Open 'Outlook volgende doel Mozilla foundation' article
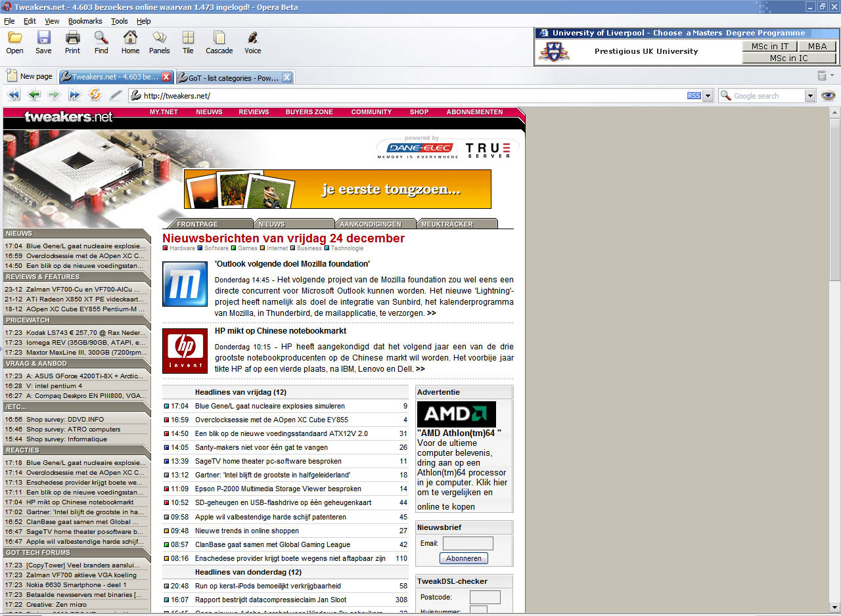Screen dimensions: 841x616 point(292,263)
